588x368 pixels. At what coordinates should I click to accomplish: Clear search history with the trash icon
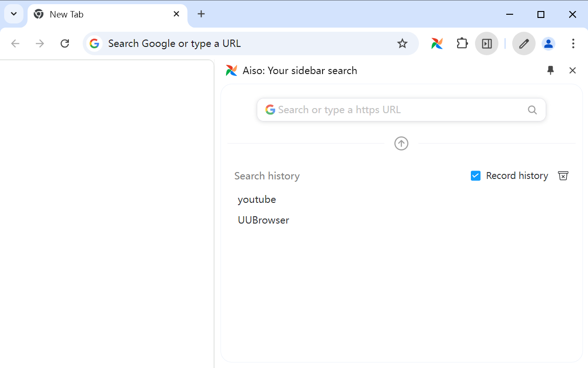pyautogui.click(x=563, y=176)
